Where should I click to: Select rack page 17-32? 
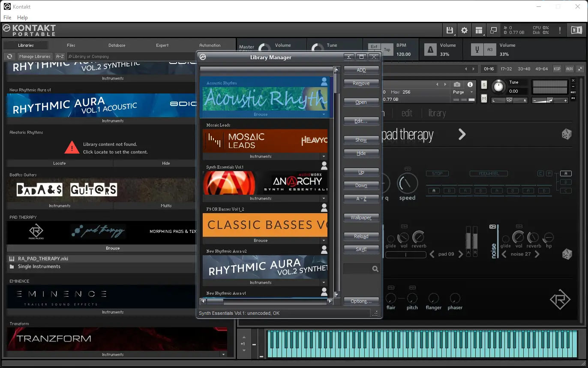[506, 69]
